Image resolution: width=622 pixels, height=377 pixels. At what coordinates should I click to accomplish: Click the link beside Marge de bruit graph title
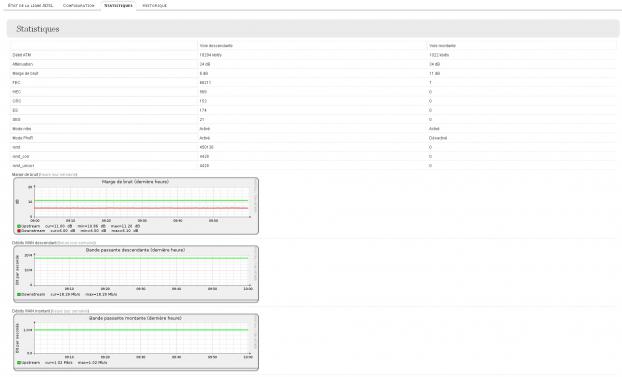[x=59, y=174]
